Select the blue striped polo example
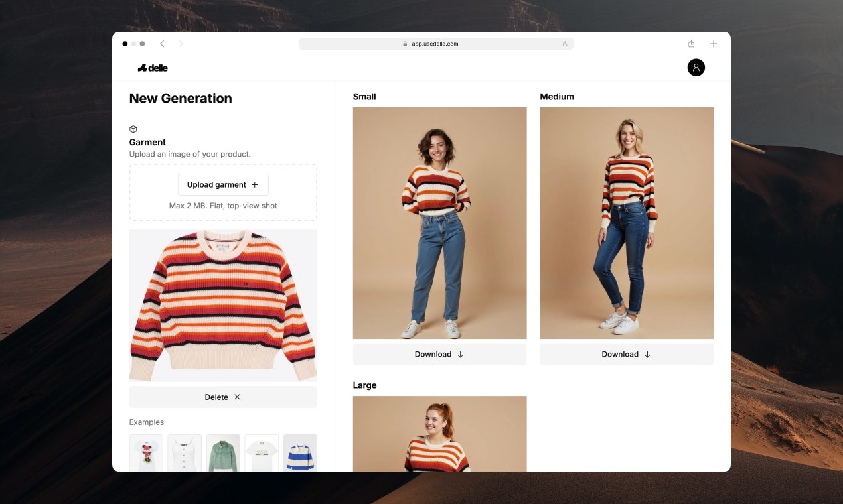This screenshot has width=843, height=504. click(300, 453)
